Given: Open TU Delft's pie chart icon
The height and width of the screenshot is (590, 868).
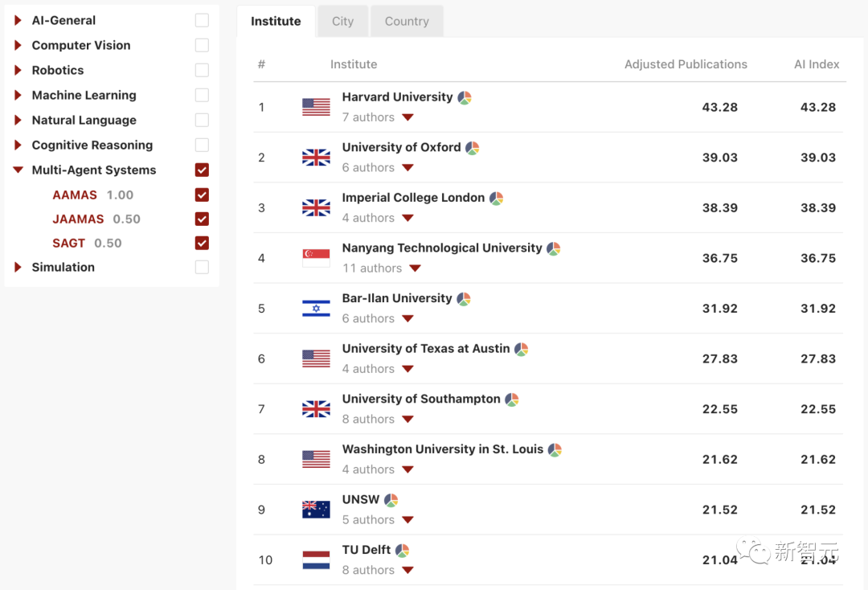Looking at the screenshot, I should pyautogui.click(x=403, y=551).
